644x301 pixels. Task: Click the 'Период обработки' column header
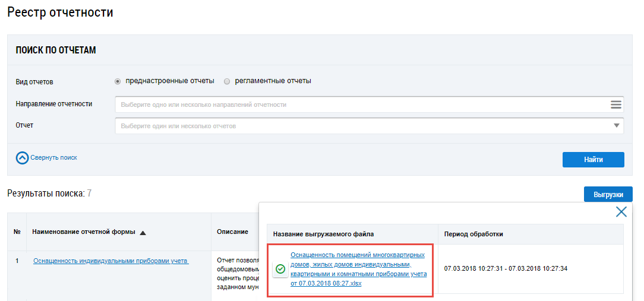(x=473, y=234)
